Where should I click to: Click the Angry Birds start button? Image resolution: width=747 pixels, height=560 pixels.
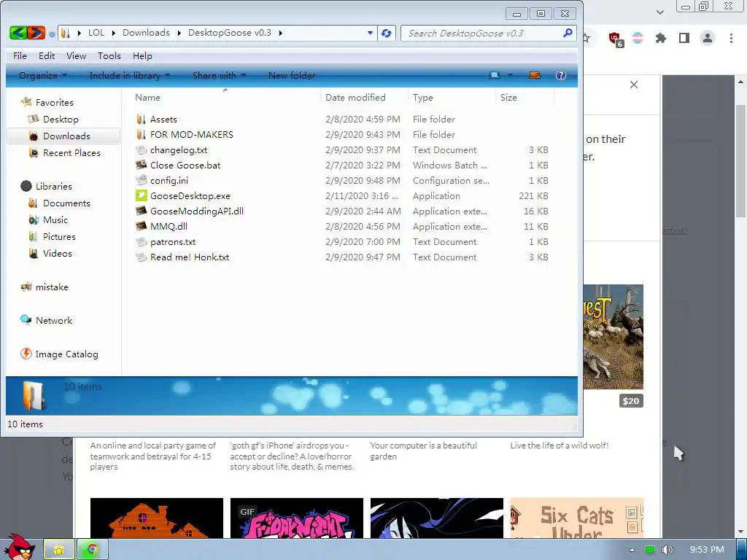pos(19,548)
